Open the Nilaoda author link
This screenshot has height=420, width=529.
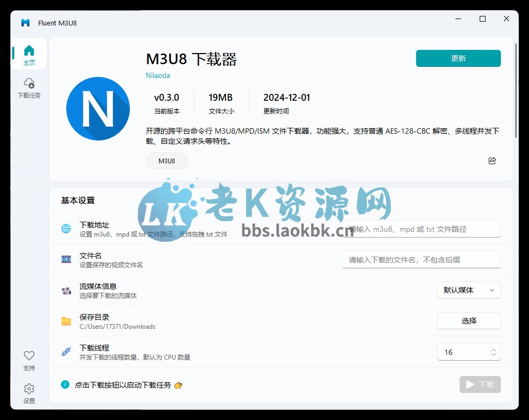158,75
